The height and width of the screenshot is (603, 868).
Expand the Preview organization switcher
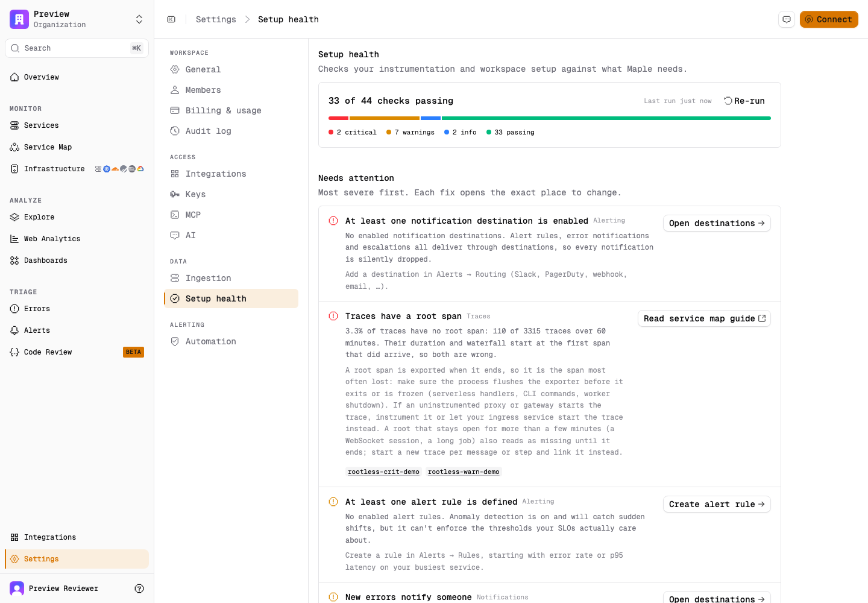(x=139, y=19)
